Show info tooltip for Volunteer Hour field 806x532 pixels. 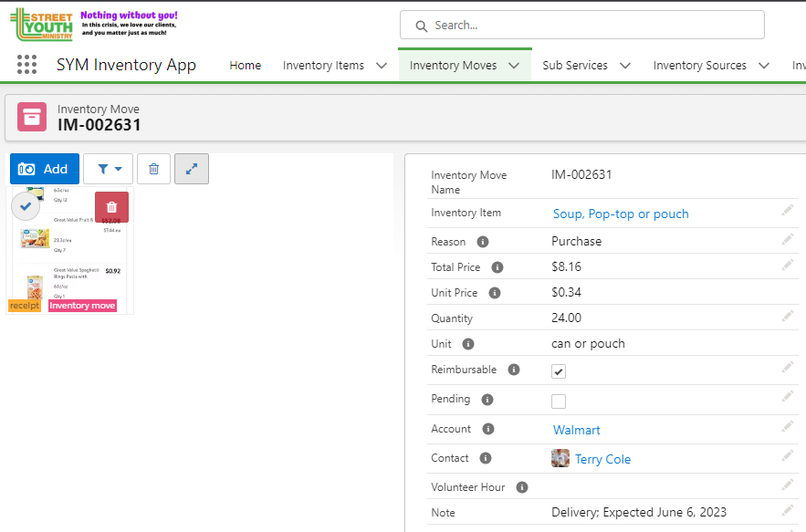click(x=522, y=487)
